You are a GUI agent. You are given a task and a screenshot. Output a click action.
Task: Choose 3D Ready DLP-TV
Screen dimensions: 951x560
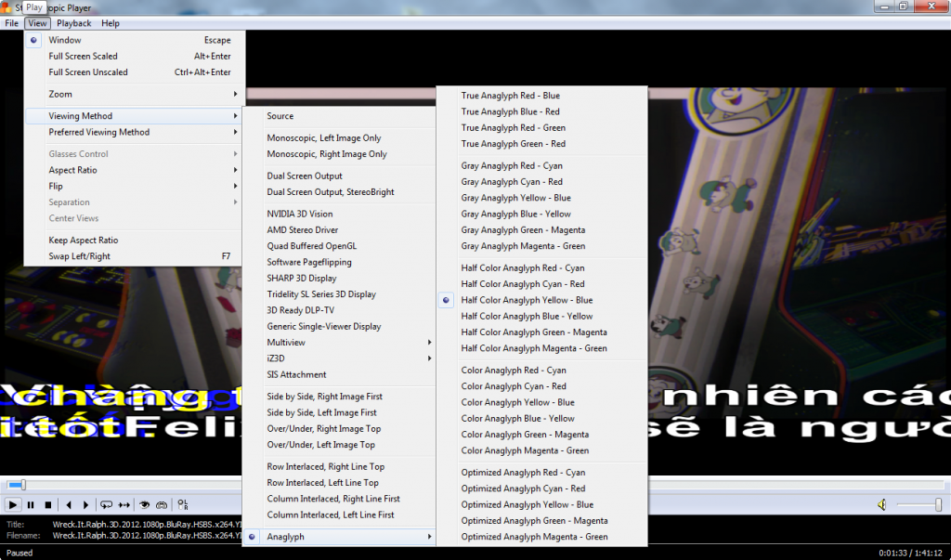[x=339, y=310]
